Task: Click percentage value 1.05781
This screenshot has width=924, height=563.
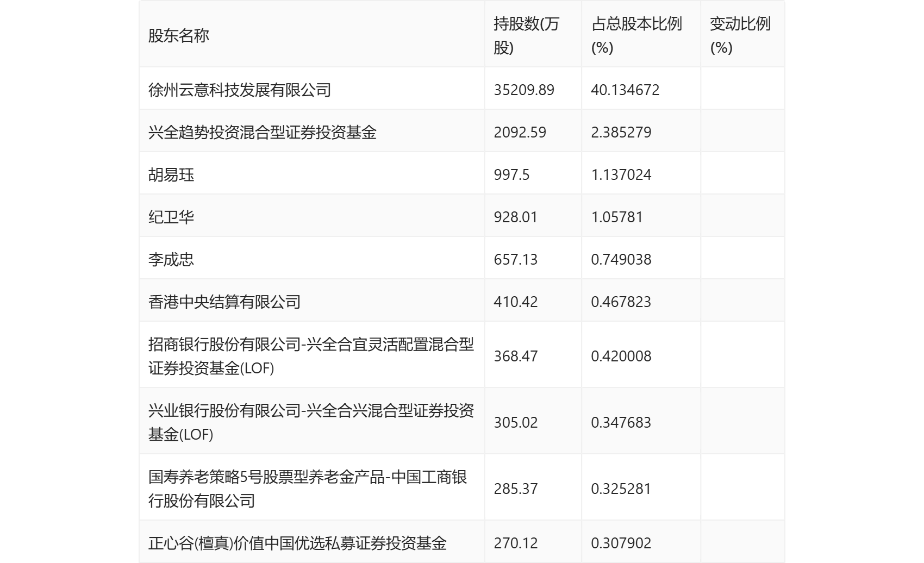Action: pyautogui.click(x=617, y=217)
